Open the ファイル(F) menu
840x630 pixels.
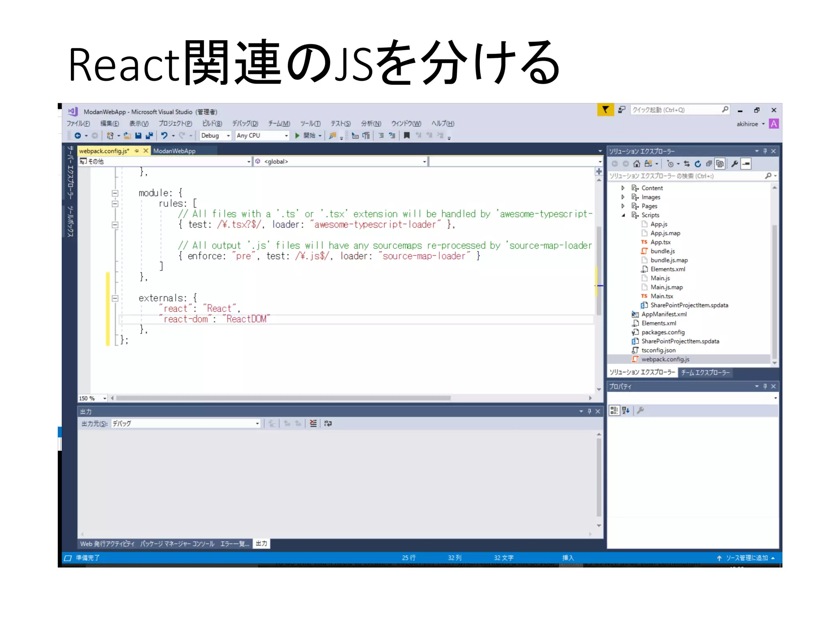pyautogui.click(x=78, y=123)
